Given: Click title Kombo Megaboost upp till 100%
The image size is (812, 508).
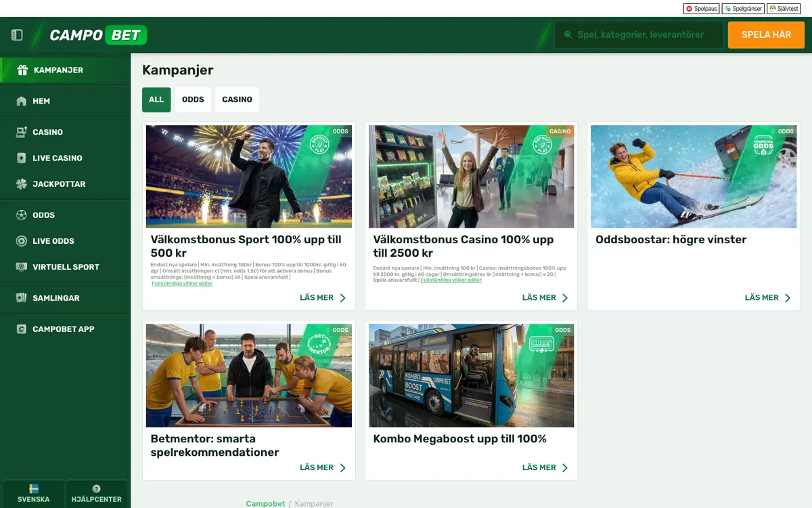Looking at the screenshot, I should pos(459,439).
